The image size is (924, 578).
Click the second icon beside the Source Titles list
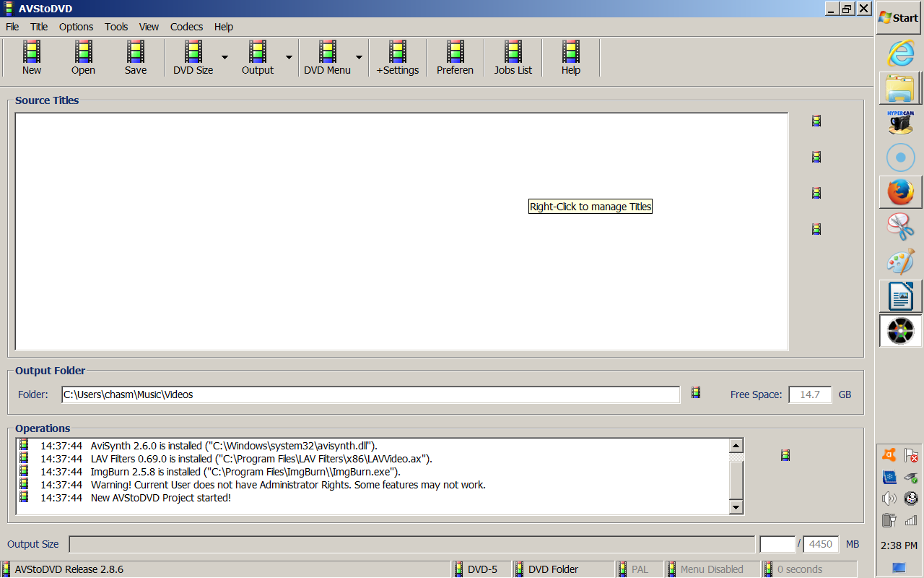(x=816, y=157)
